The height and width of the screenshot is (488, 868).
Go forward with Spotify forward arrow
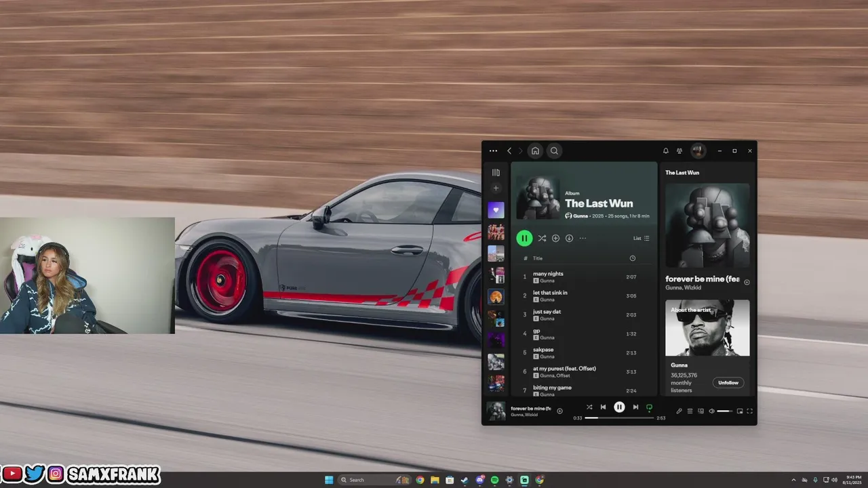[520, 151]
